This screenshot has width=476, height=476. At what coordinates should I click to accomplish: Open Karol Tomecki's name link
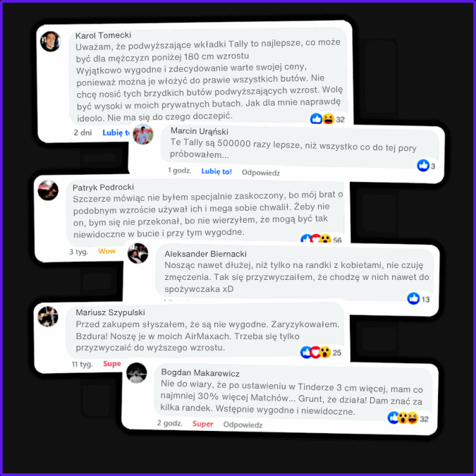coord(103,35)
